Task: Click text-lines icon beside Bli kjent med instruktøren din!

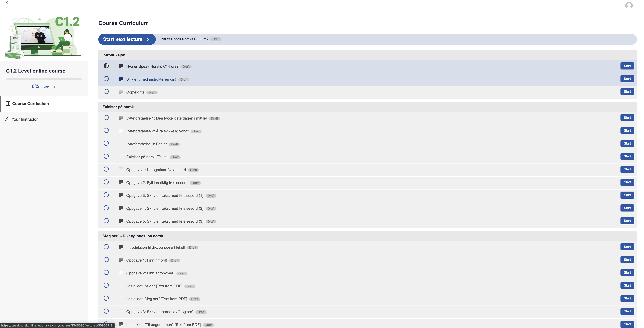Action: 121,79
